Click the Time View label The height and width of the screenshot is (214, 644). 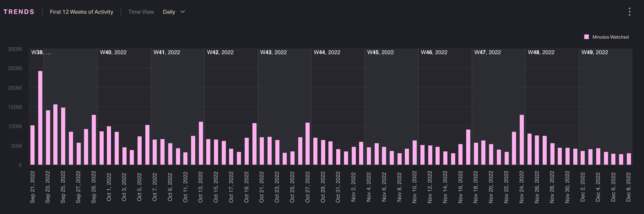[x=141, y=12]
